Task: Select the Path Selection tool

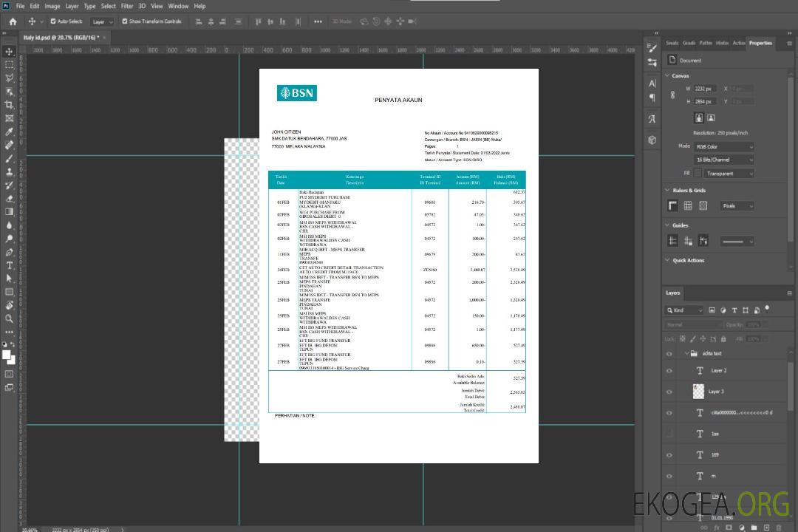Action: click(9, 279)
